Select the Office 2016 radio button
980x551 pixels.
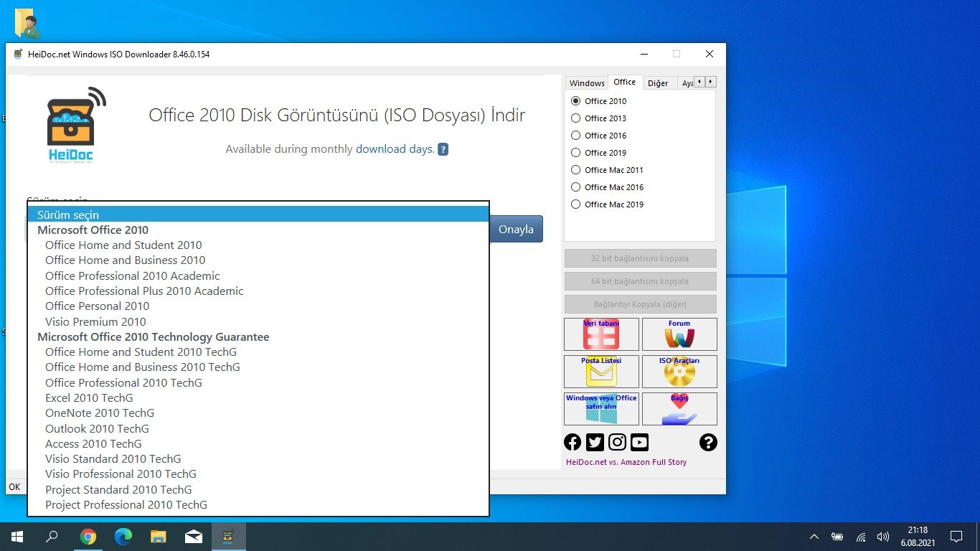pos(575,136)
